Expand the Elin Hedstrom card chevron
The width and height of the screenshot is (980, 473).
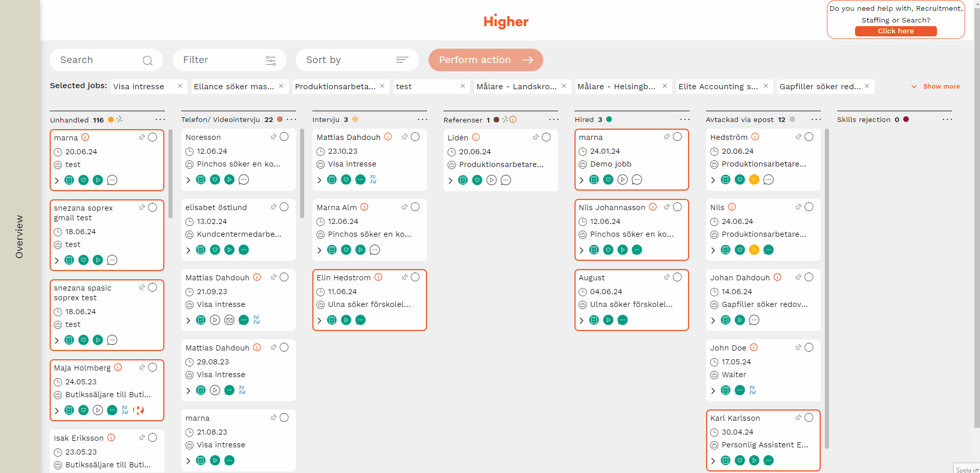319,321
